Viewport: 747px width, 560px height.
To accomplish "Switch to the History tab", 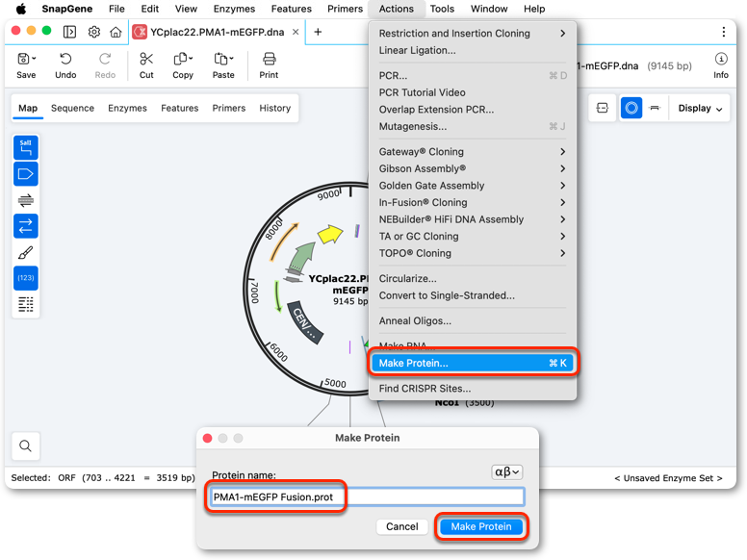I will [x=275, y=108].
